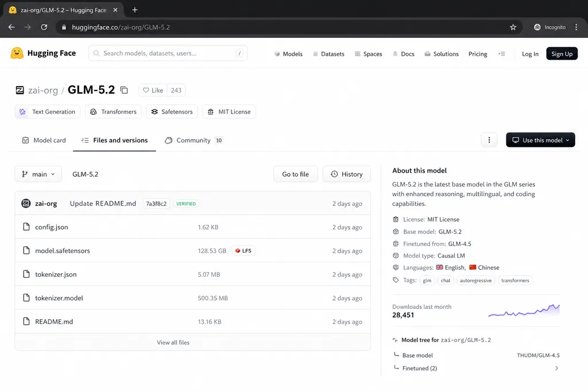Click the autoregressive tag chip
Viewport: 588px width, 392px height.
475,280
